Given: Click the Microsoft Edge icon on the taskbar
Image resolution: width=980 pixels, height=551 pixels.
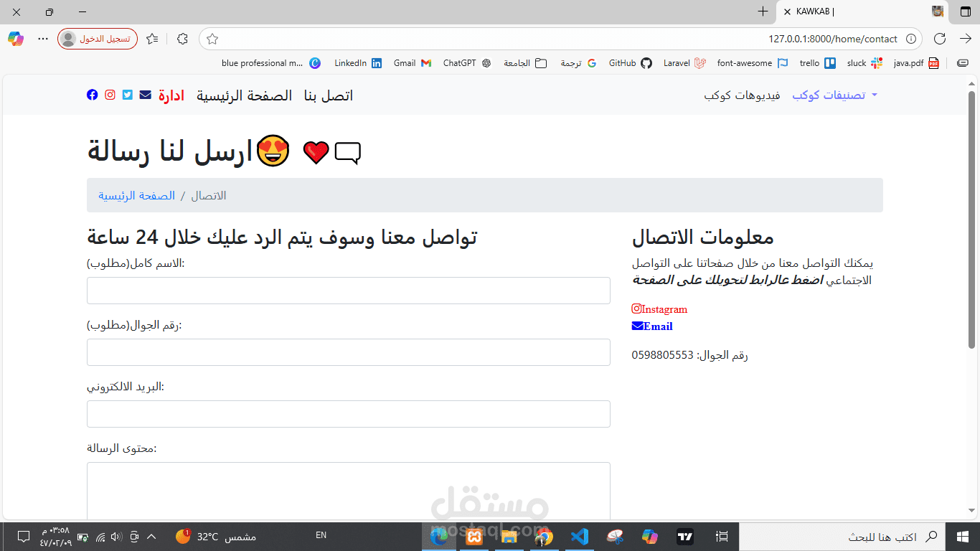Looking at the screenshot, I should point(438,537).
